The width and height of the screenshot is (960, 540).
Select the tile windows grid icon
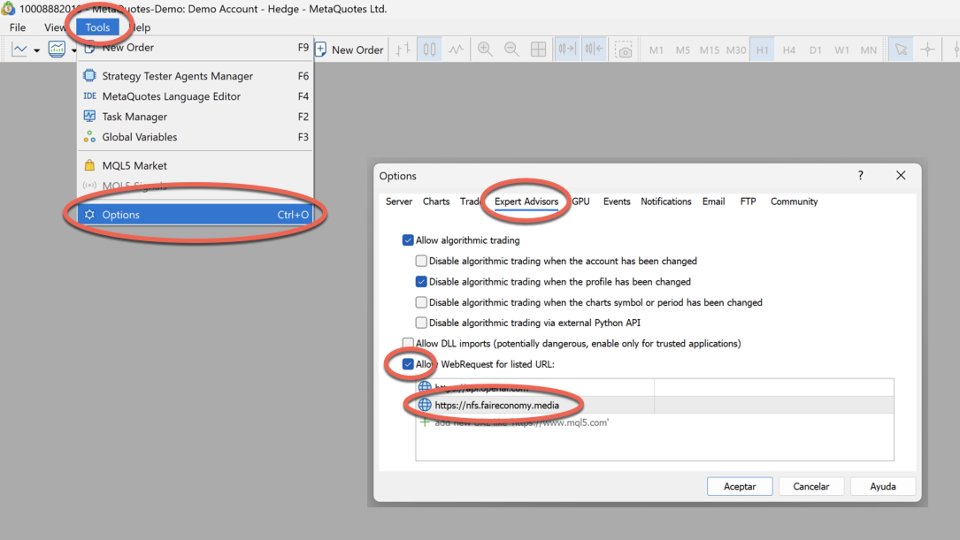[538, 50]
